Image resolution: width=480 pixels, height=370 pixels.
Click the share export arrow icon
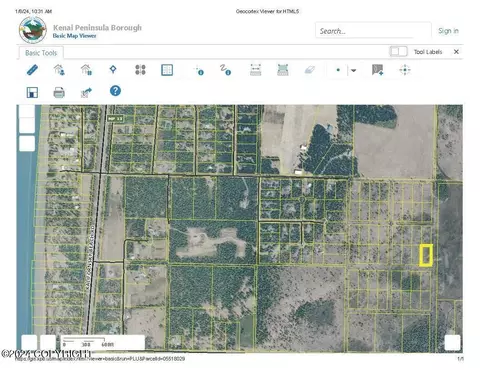86,92
